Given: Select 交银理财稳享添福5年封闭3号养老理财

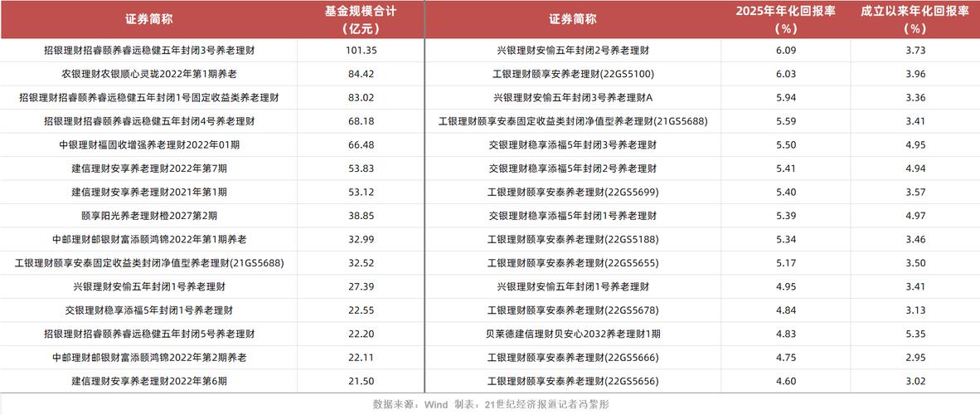Looking at the screenshot, I should (573, 144).
